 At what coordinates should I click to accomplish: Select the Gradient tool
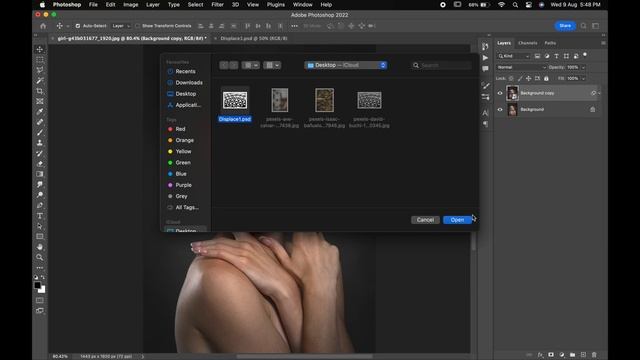(x=40, y=174)
